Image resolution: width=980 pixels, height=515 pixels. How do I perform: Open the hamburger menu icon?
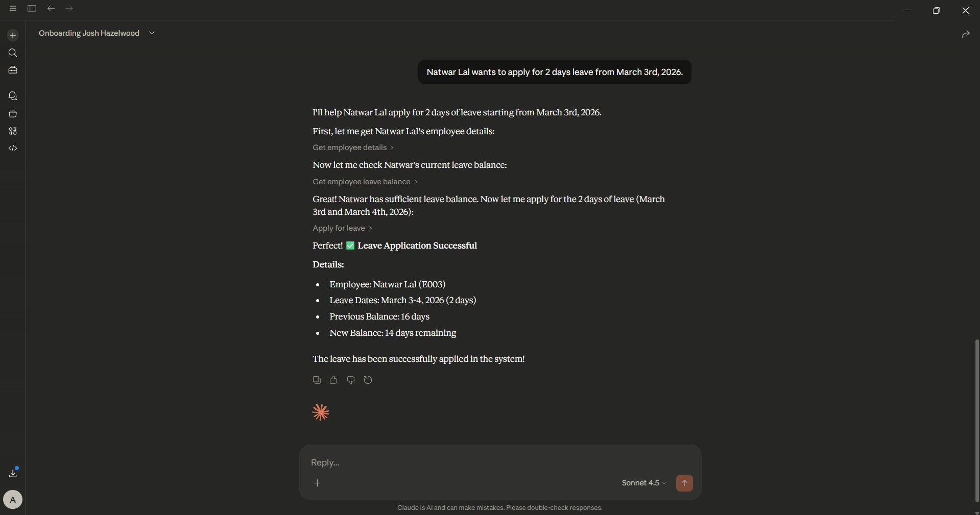(x=13, y=9)
